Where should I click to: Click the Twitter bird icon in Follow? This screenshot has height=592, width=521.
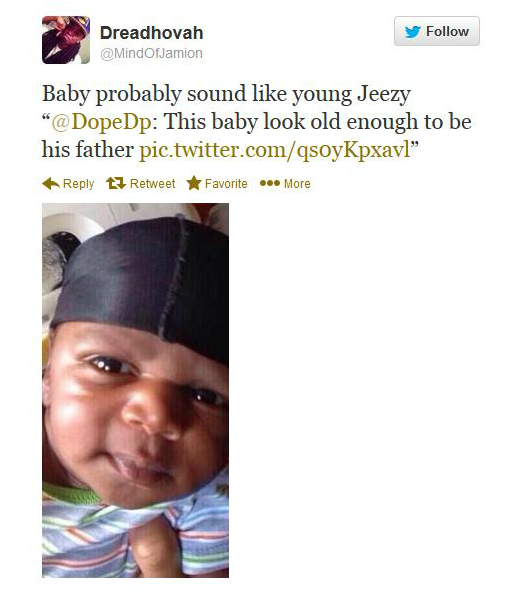pos(413,32)
